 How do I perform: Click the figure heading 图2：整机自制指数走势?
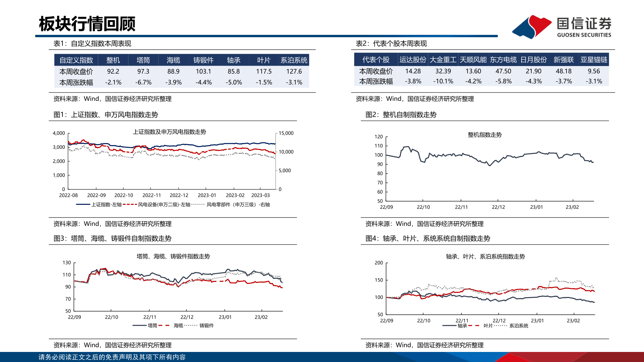pos(401,115)
